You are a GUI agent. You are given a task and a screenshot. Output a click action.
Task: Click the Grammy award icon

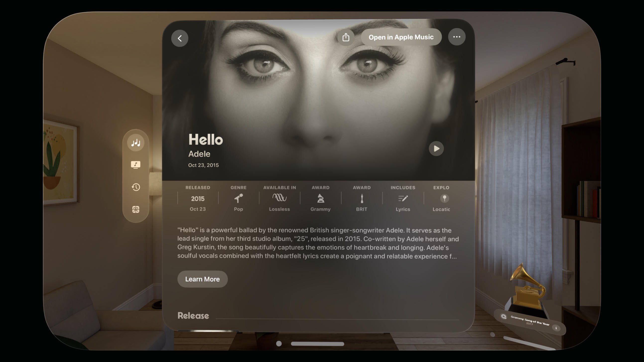click(x=320, y=198)
